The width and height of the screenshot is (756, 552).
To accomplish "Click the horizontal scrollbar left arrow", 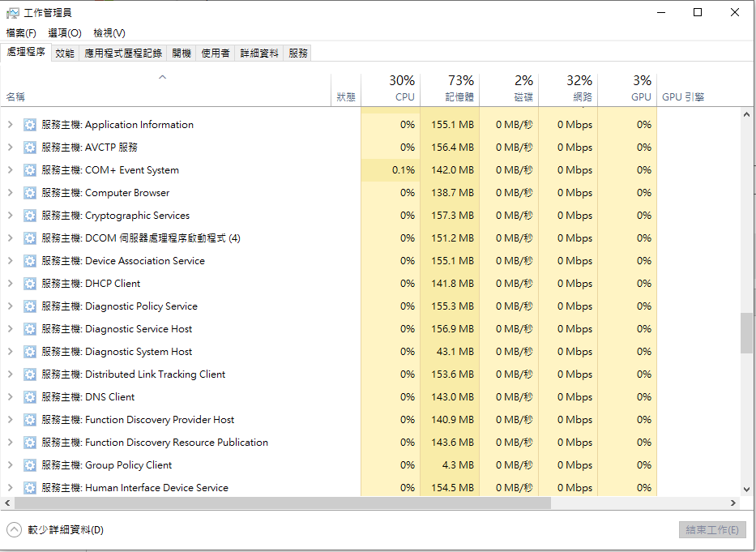I will [7, 503].
